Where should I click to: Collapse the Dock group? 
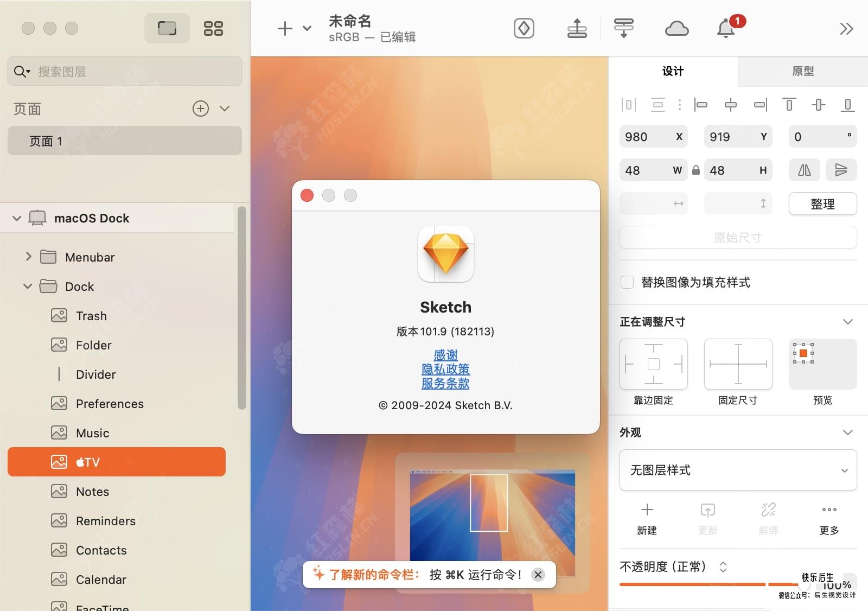(x=28, y=286)
